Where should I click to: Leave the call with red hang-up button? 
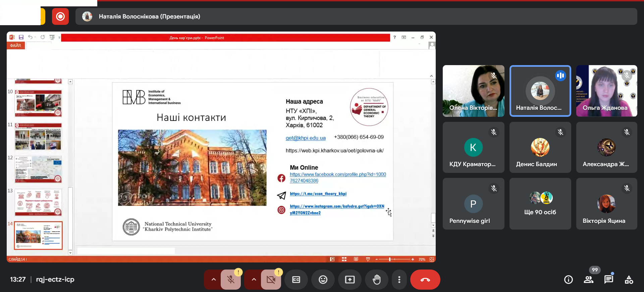coord(425,280)
